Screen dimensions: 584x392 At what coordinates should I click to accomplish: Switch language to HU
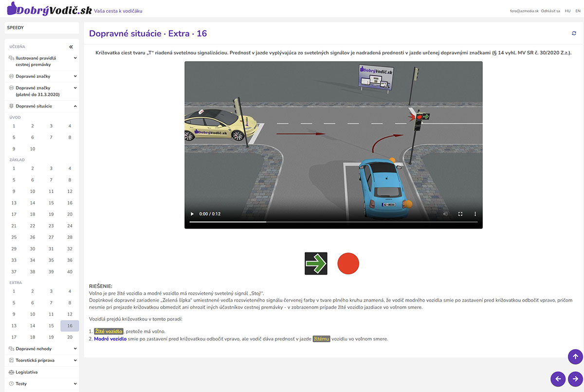(567, 11)
